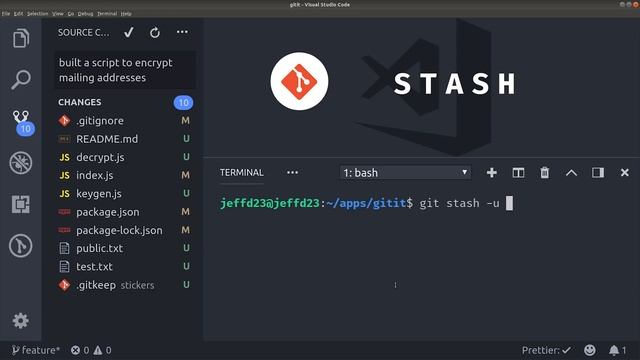Open the Debug view in activity bar
Screen dimensions: 640x360
click(21, 163)
